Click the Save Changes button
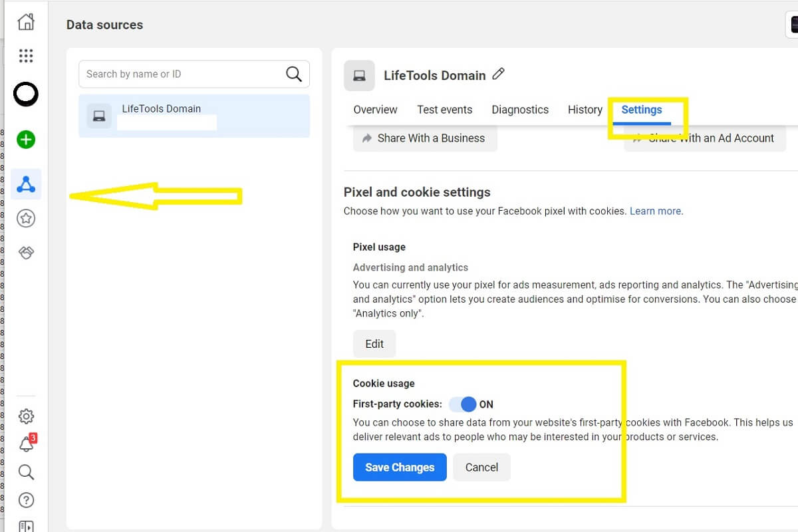The height and width of the screenshot is (532, 798). (400, 467)
